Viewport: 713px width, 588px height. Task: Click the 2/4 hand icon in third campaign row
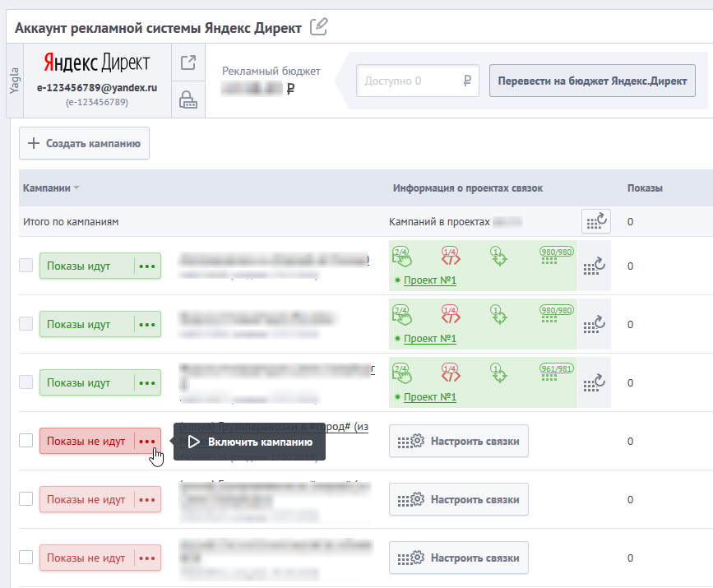[x=401, y=373]
